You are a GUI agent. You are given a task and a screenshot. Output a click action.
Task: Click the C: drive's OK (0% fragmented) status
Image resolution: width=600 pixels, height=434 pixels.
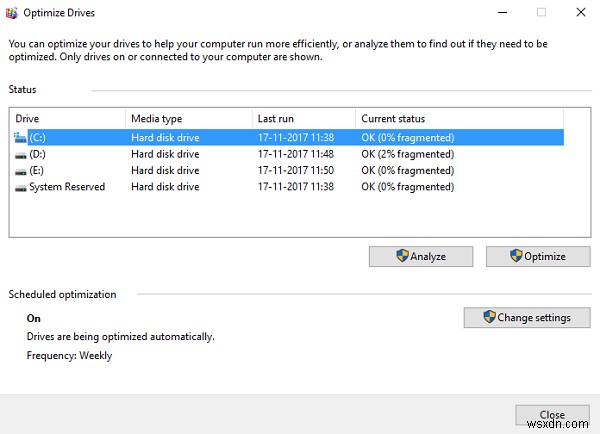(408, 138)
